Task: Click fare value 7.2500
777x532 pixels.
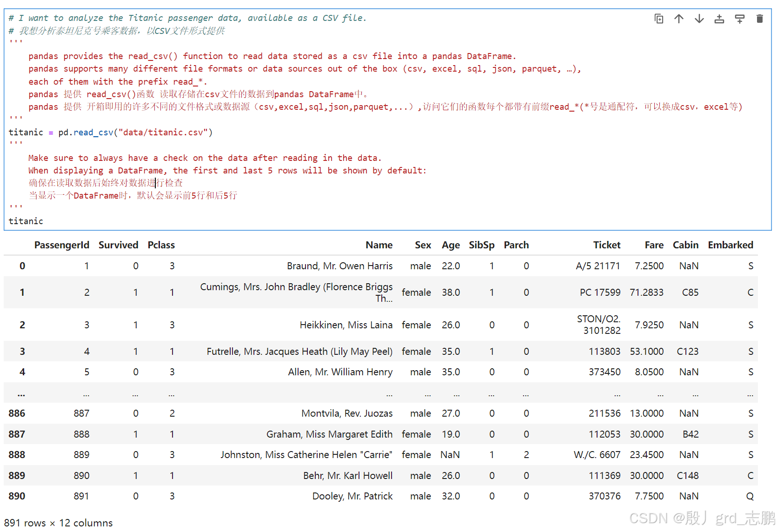Action: [x=649, y=266]
